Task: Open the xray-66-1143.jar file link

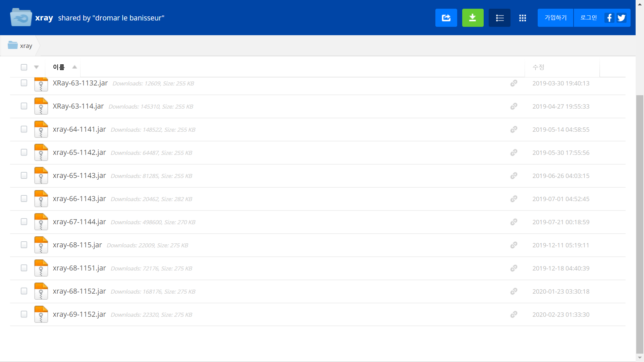Action: (x=79, y=199)
